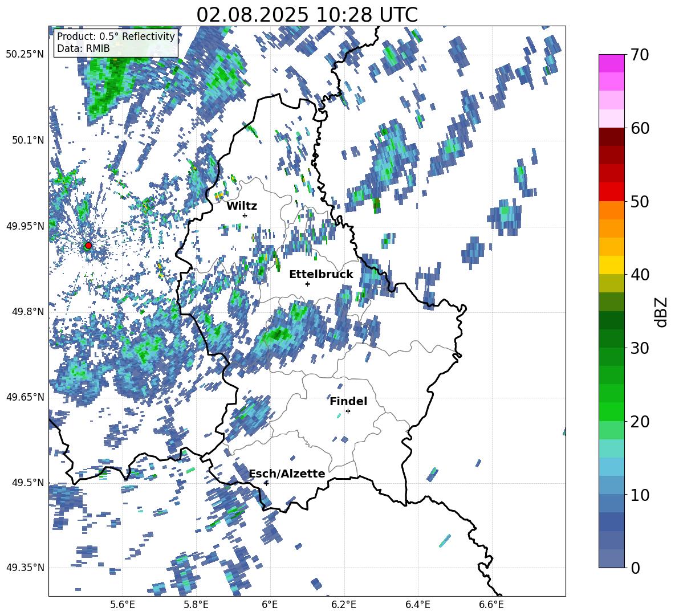Click the 50.1°N latitude label

(29, 140)
